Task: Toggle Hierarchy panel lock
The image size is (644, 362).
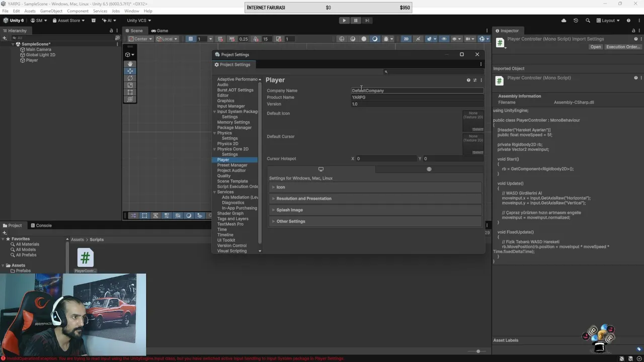Action: 111,31
